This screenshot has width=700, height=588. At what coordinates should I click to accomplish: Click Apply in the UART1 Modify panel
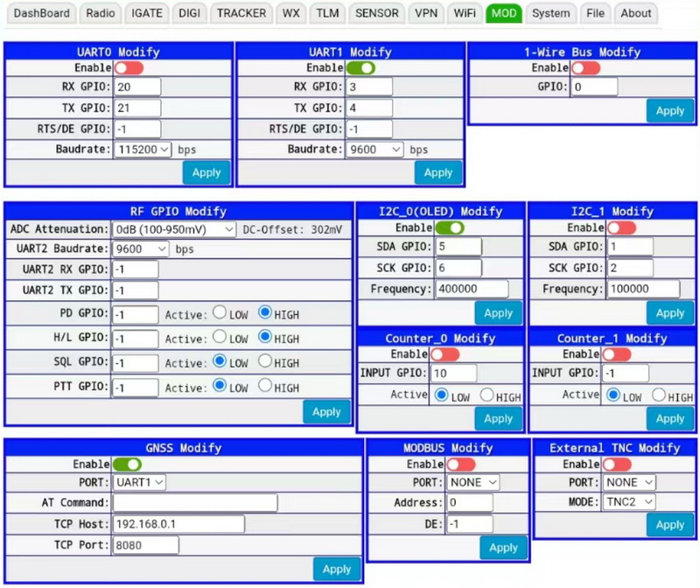438,172
